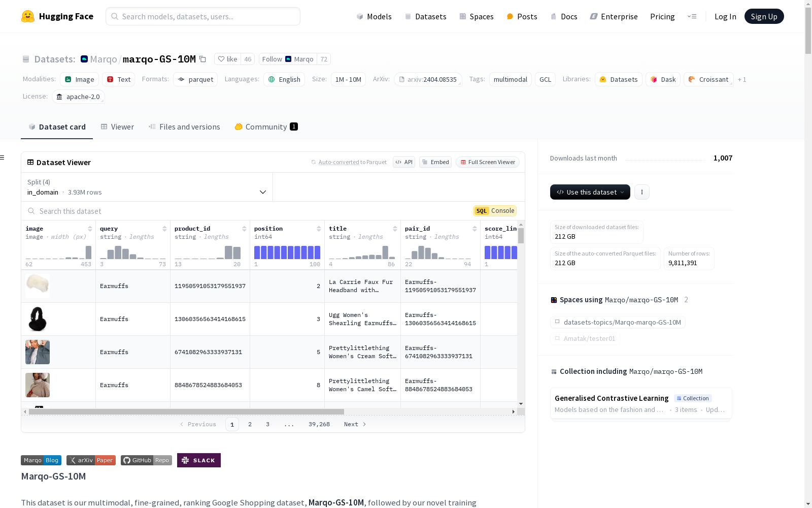The image size is (812, 508).
Task: Open the arxiv:2404.08535 tag
Action: click(428, 79)
